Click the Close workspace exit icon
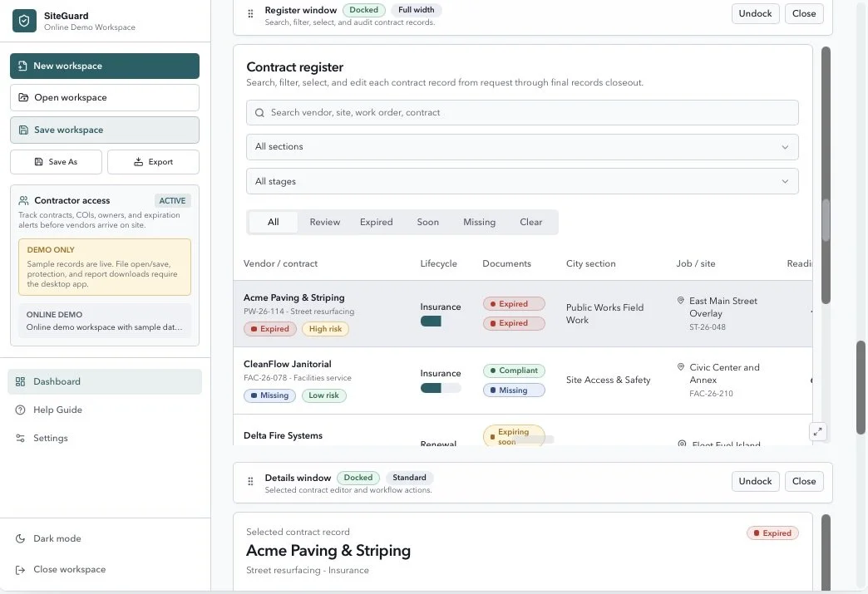The image size is (868, 594). pyautogui.click(x=21, y=570)
